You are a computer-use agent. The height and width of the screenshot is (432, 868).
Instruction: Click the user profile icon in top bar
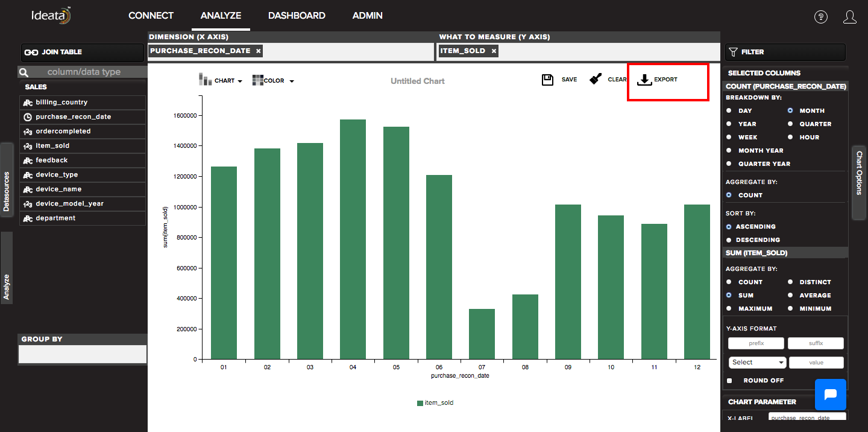click(850, 17)
